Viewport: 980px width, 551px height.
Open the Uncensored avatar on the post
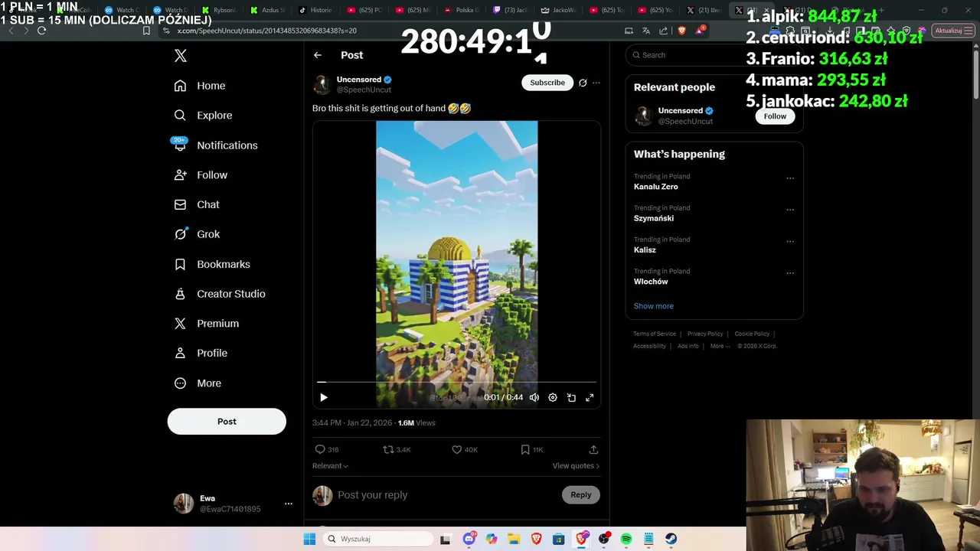(x=322, y=84)
